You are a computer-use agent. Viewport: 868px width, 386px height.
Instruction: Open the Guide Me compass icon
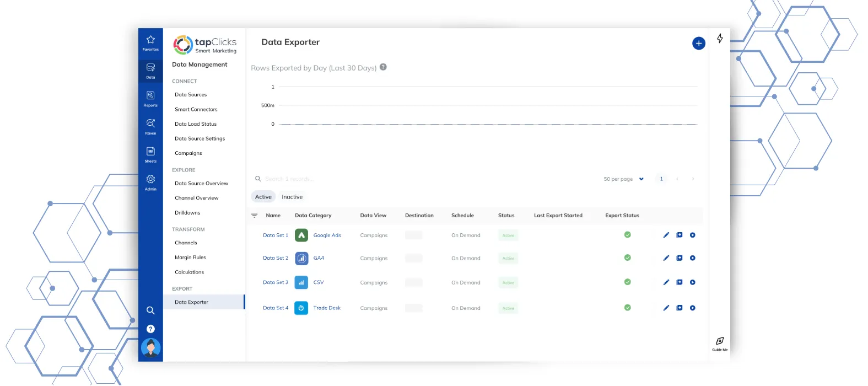click(720, 343)
